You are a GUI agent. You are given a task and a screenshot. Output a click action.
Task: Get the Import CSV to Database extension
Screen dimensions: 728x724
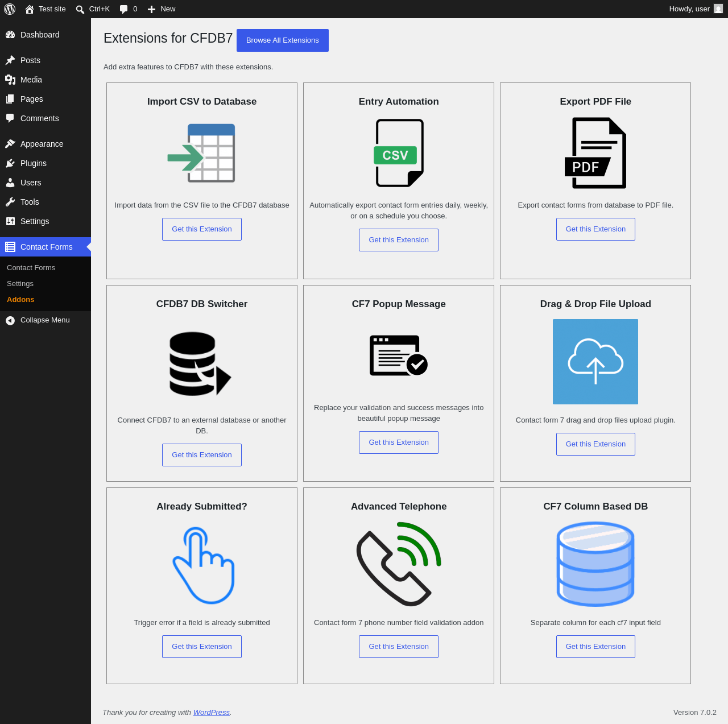202,229
